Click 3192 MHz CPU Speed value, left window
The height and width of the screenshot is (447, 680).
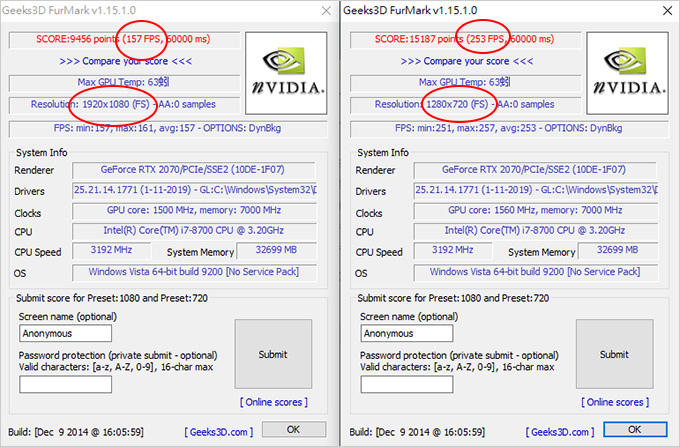pos(112,250)
